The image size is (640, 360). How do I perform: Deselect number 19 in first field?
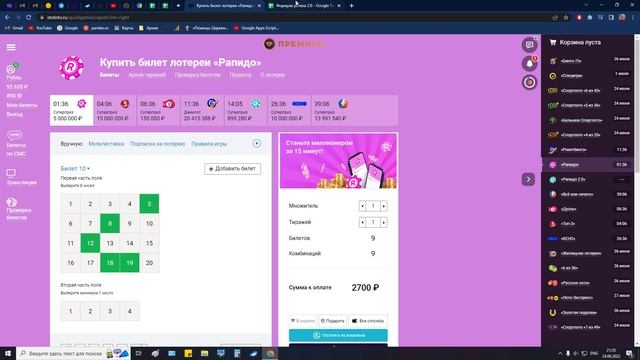pyautogui.click(x=129, y=262)
